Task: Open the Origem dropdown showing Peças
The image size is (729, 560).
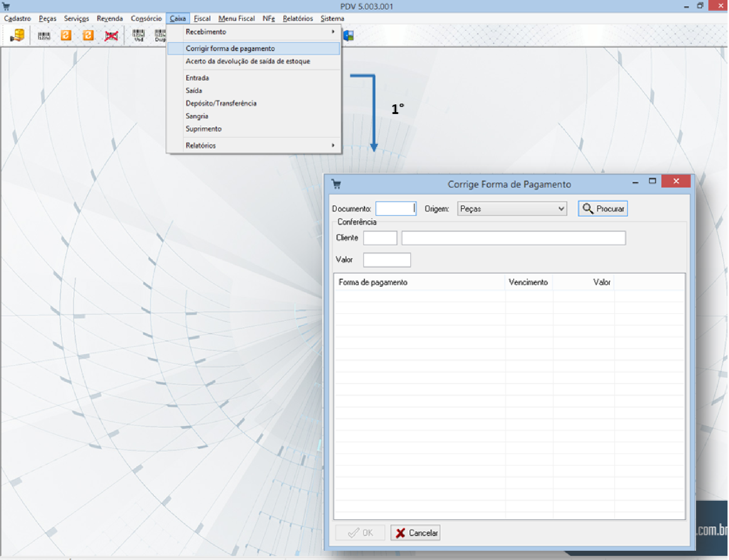Action: (x=512, y=209)
